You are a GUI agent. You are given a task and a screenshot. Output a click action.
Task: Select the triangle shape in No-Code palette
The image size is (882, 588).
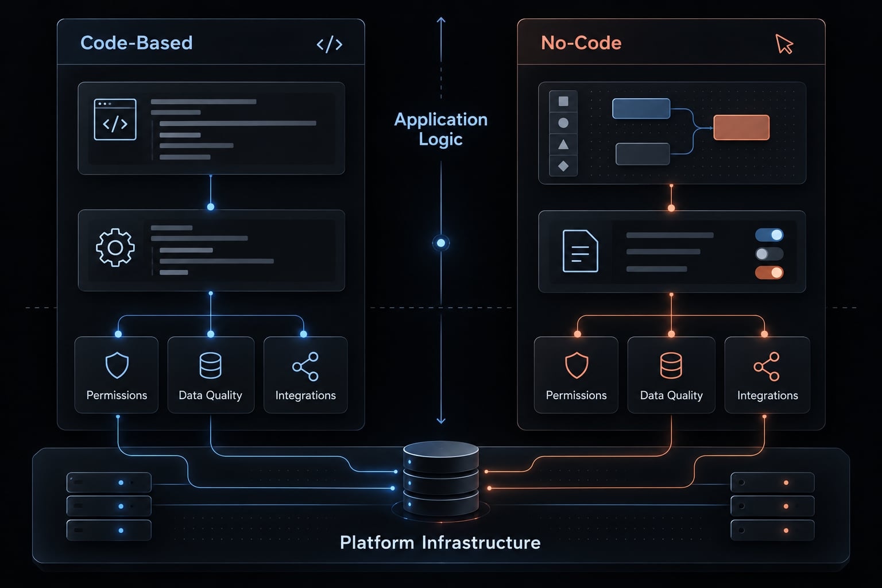point(563,145)
